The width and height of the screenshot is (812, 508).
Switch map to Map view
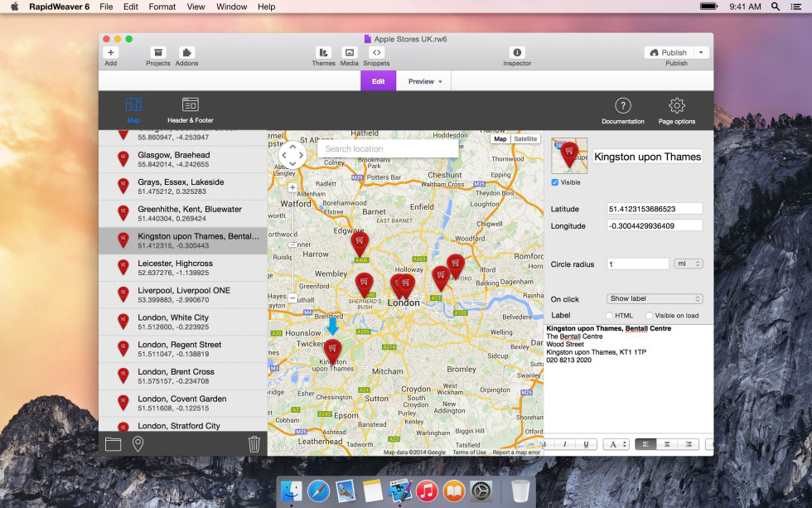[x=500, y=138]
